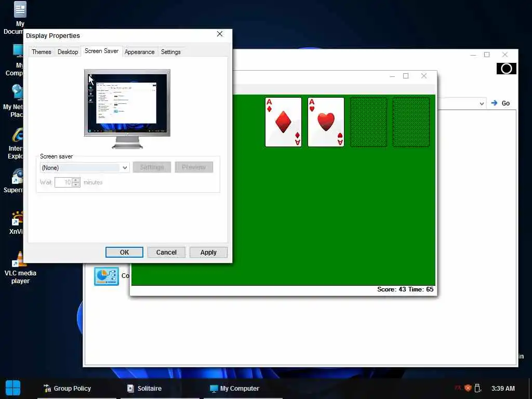
Task: Close the Solitaire window
Action: 424,76
